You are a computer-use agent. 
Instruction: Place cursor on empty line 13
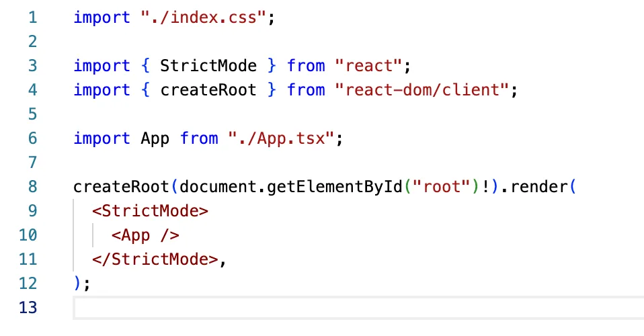(358, 308)
